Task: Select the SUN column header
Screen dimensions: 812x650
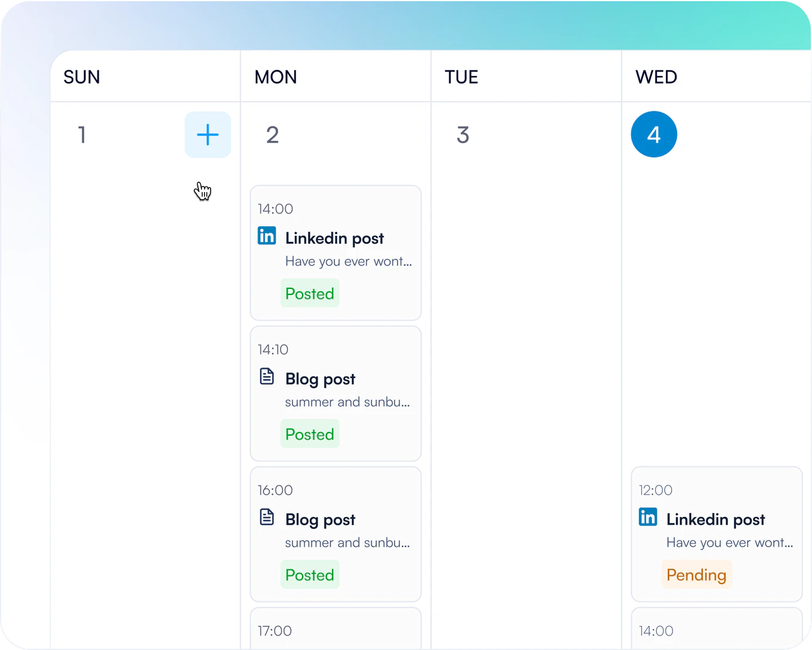Action: click(x=82, y=76)
